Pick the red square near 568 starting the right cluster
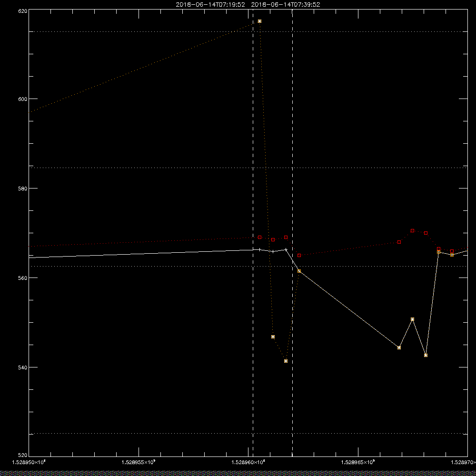 click(399, 242)
